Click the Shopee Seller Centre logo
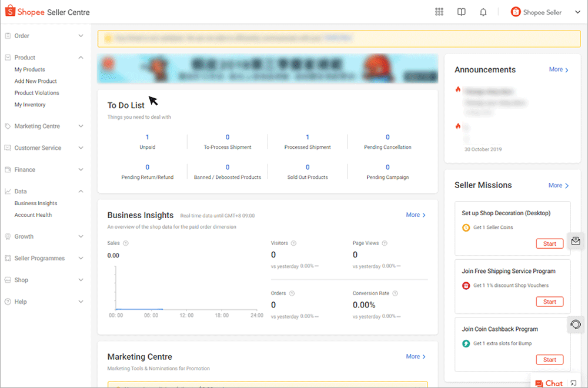Screen dimensions: 588x388 [47, 11]
